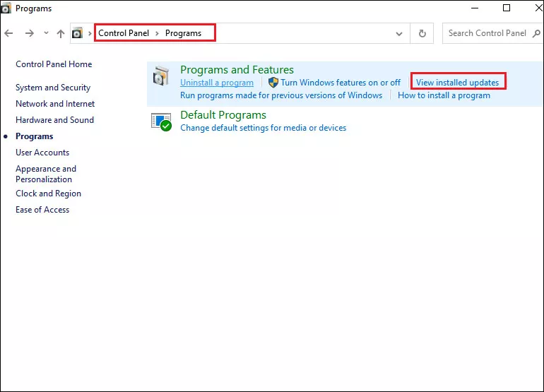This screenshot has height=392, width=544.
Task: Go up one level with the up arrow
Action: pos(61,34)
